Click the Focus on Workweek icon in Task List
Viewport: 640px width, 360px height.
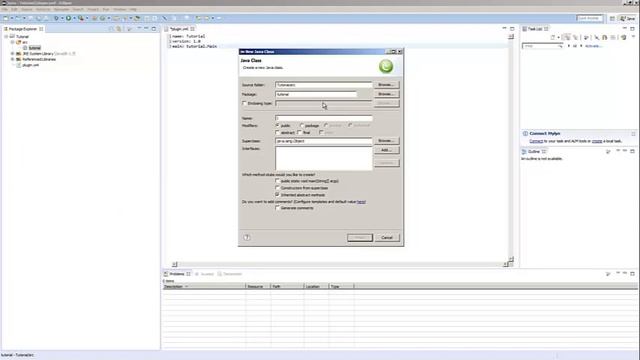click(585, 37)
